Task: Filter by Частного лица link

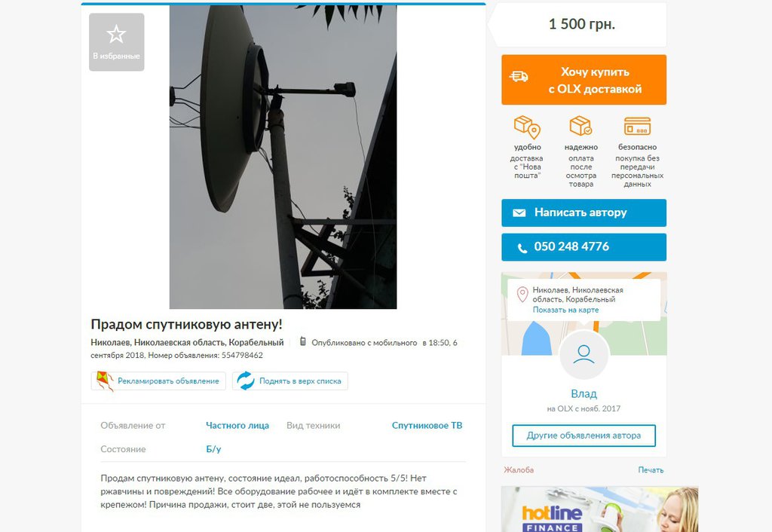Action: coord(237,426)
